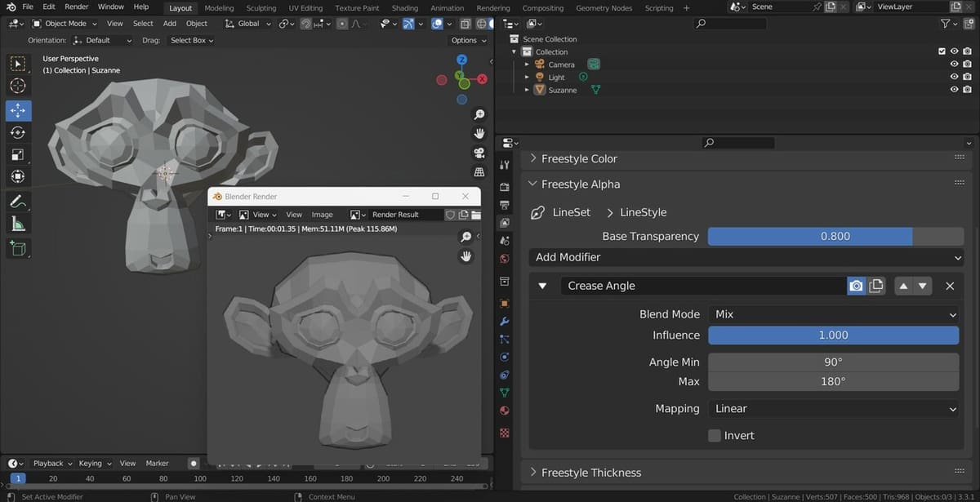Open the World properties tab

(x=505, y=259)
